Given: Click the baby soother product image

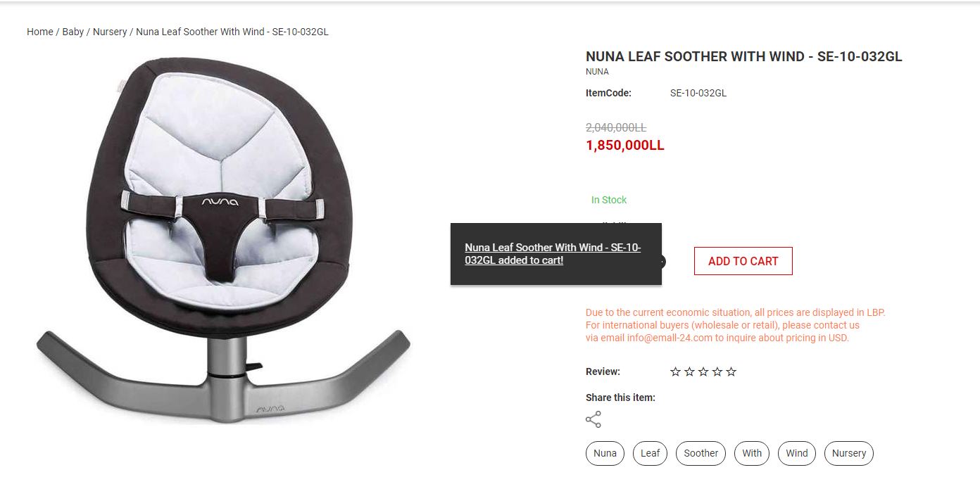Looking at the screenshot, I should coord(224,239).
